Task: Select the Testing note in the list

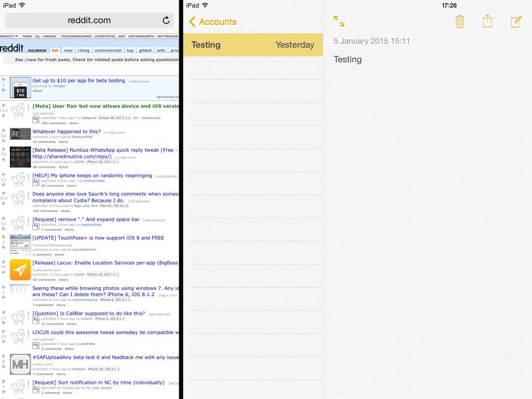Action: 253,45
